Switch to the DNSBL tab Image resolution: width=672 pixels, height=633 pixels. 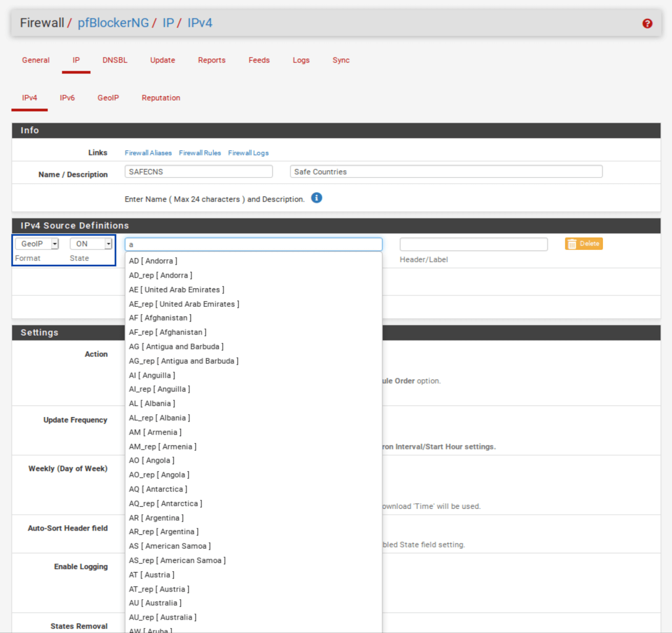pyautogui.click(x=115, y=60)
